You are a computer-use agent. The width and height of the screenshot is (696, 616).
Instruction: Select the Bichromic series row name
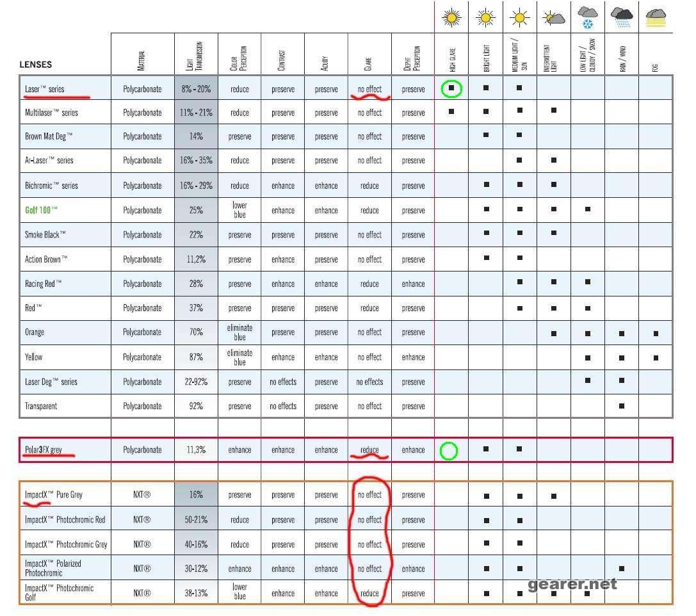(x=51, y=186)
